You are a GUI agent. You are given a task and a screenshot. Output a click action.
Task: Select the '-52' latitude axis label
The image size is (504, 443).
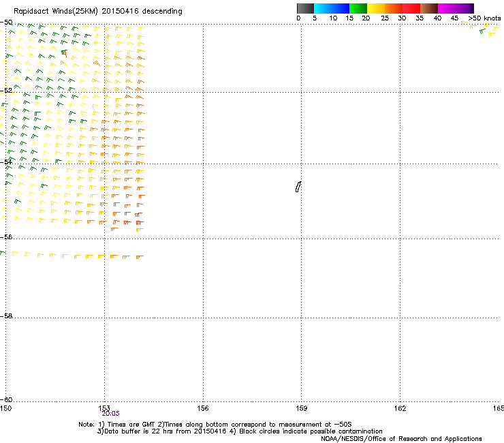[x=6, y=91]
